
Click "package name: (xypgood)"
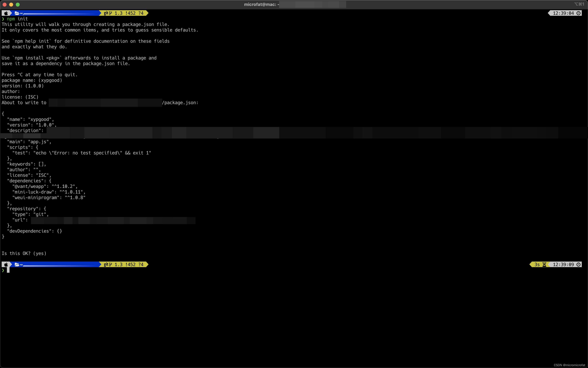point(32,80)
